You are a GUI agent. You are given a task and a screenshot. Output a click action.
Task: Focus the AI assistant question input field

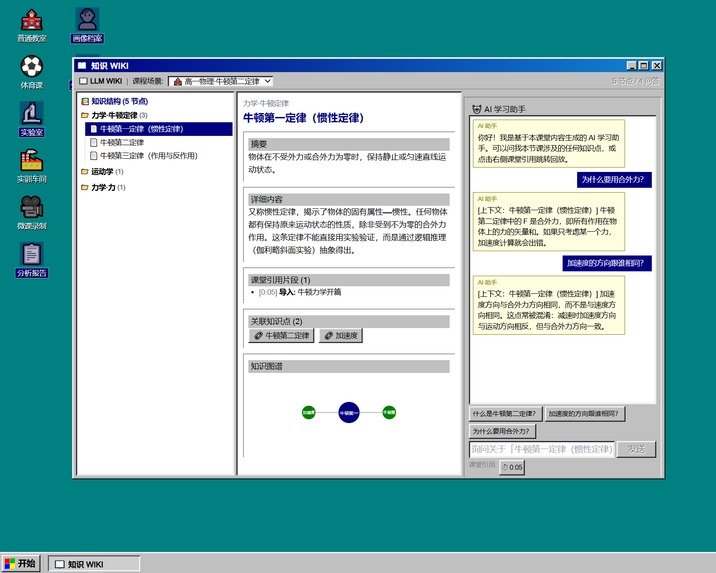click(x=542, y=449)
